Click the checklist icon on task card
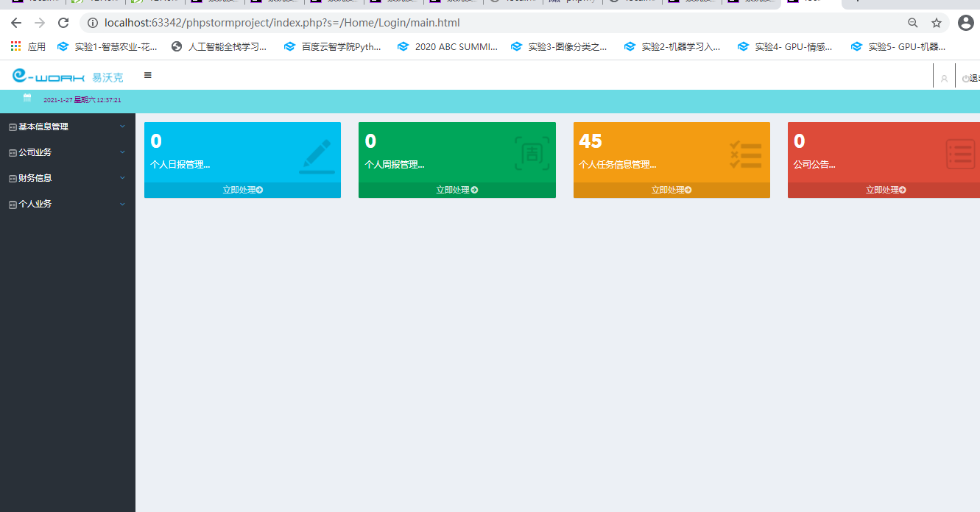The height and width of the screenshot is (512, 980). coord(745,155)
